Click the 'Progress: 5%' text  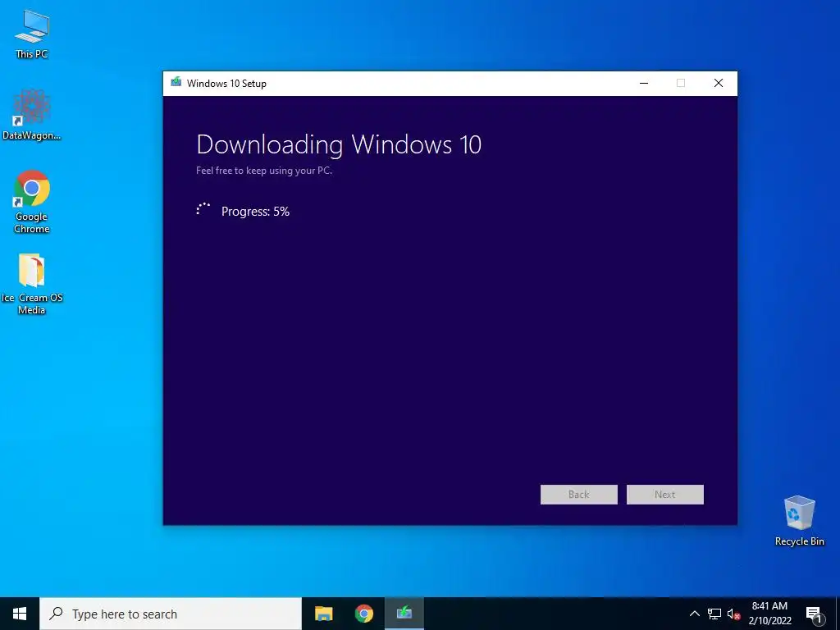[x=256, y=212]
